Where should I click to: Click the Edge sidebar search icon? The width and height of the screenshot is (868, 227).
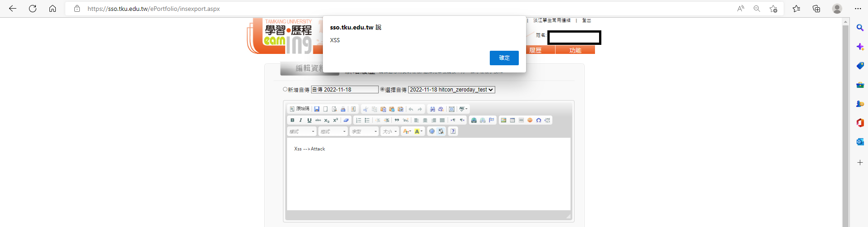click(860, 28)
